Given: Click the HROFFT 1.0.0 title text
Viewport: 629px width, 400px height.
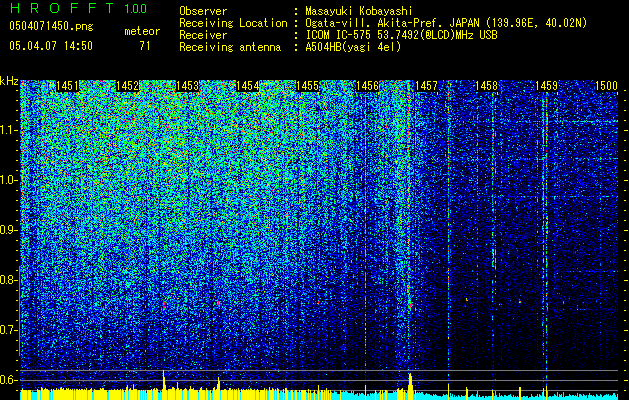Looking at the screenshot, I should 78,8.
